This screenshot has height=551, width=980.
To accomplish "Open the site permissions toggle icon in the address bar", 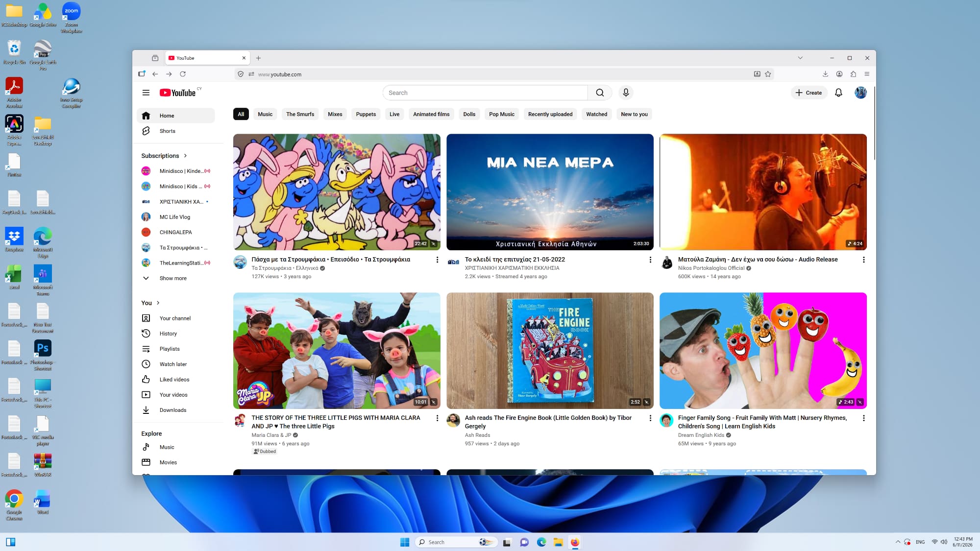I will click(251, 74).
